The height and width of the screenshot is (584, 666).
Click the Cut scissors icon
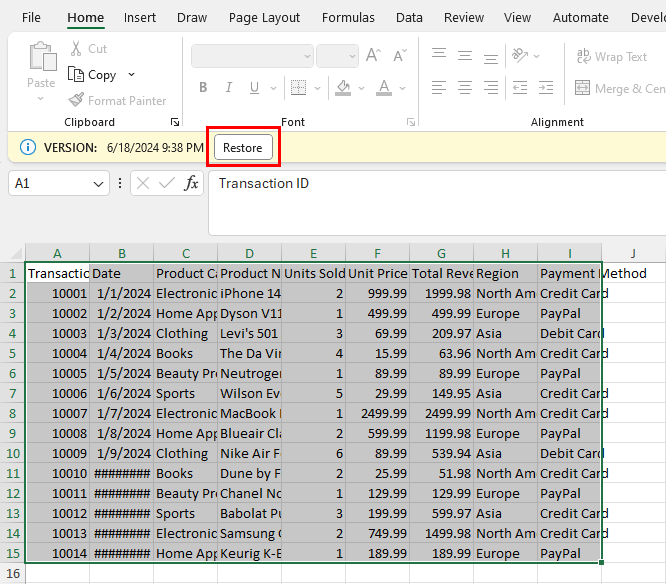[x=76, y=48]
